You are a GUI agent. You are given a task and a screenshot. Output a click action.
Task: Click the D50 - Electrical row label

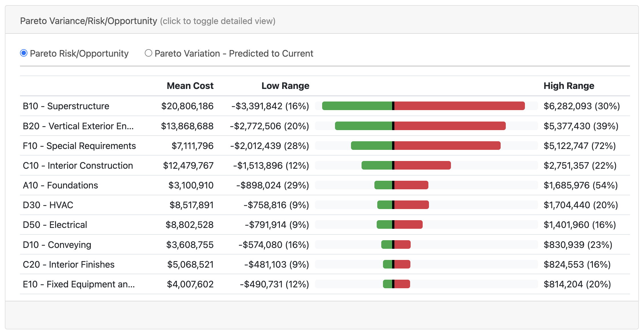pos(55,225)
